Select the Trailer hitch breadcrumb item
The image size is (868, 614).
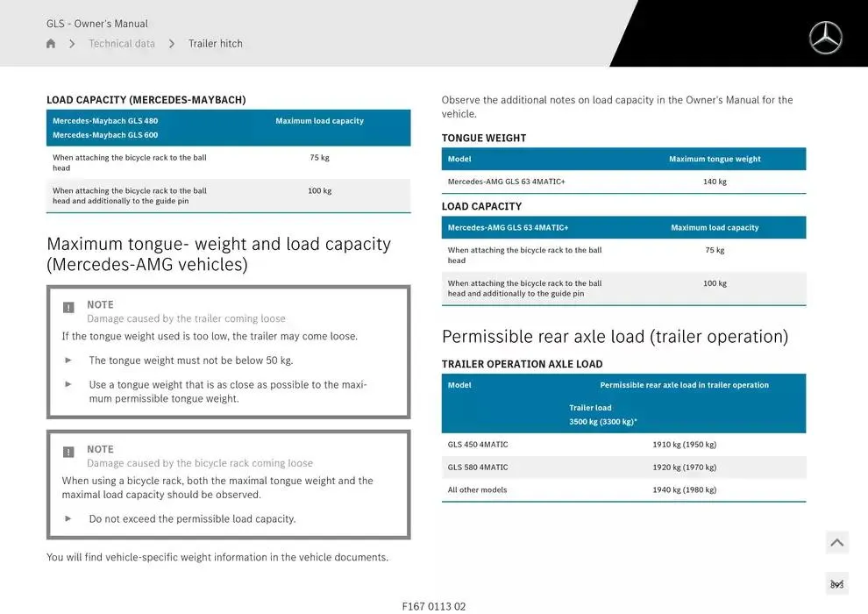click(x=216, y=44)
